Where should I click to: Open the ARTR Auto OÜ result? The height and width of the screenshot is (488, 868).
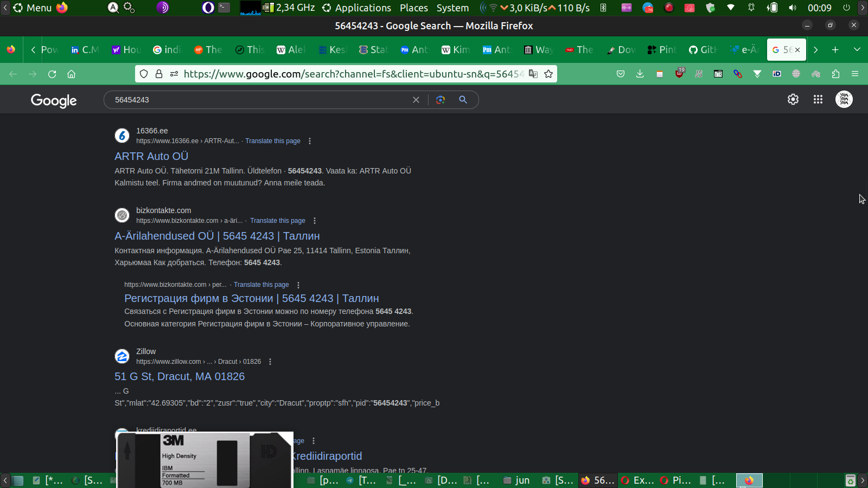[151, 156]
